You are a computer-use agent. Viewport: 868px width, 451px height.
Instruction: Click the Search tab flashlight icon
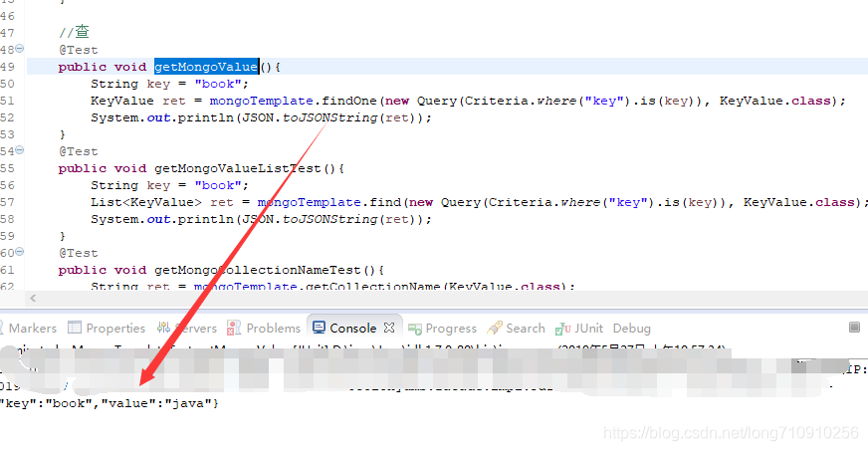click(x=495, y=328)
